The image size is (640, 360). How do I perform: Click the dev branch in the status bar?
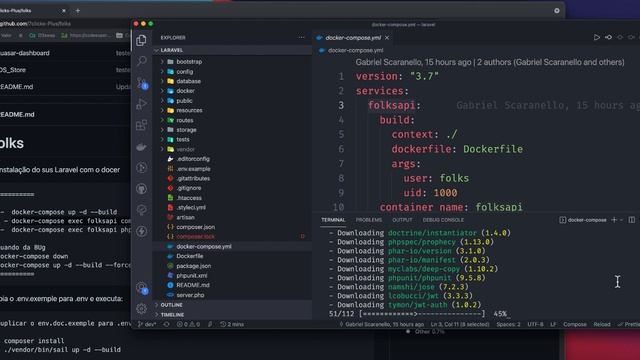(x=147, y=324)
